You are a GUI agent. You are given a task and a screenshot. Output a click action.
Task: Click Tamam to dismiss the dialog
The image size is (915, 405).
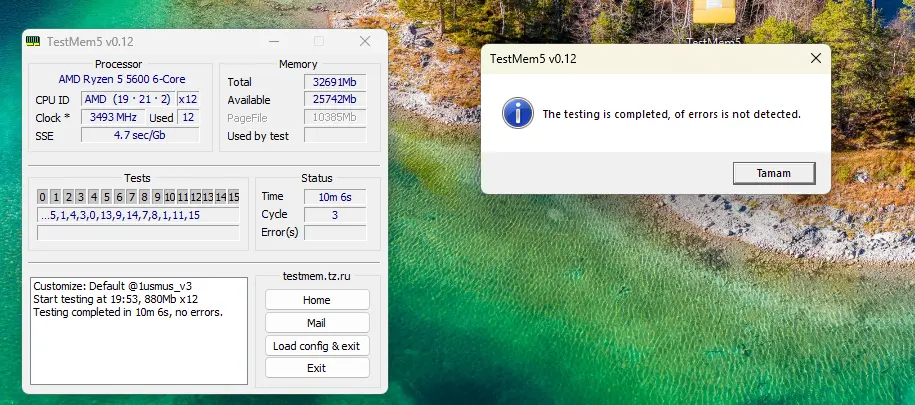pos(774,173)
